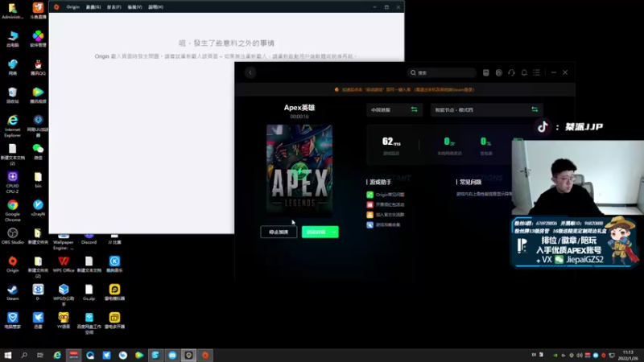
Task: Select the OBS Studio desktop icon
Action: coord(13,236)
